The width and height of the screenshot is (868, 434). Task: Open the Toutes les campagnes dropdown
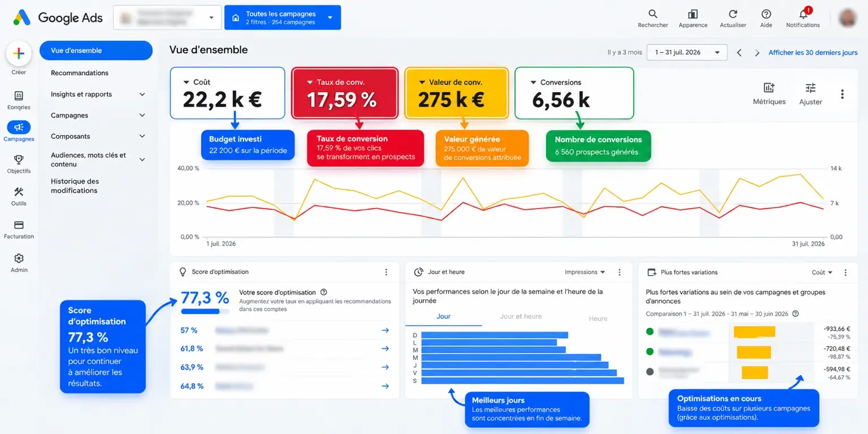coord(283,18)
